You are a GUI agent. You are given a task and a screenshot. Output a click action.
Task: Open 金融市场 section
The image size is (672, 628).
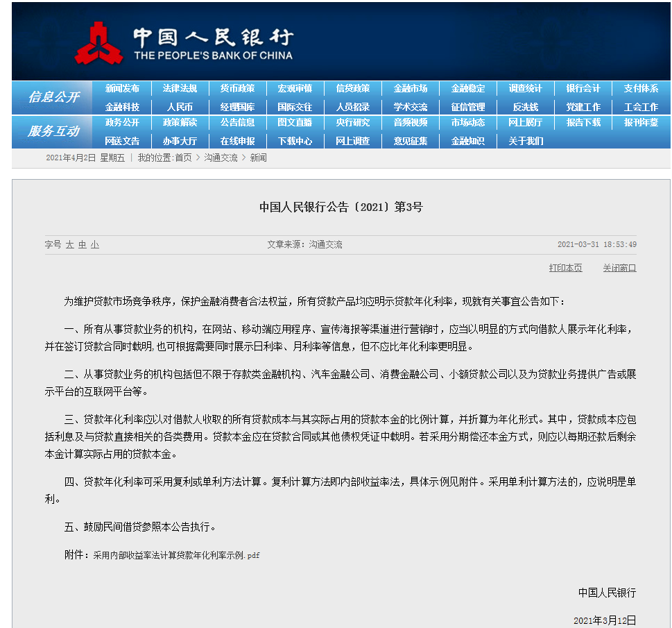[x=410, y=88]
